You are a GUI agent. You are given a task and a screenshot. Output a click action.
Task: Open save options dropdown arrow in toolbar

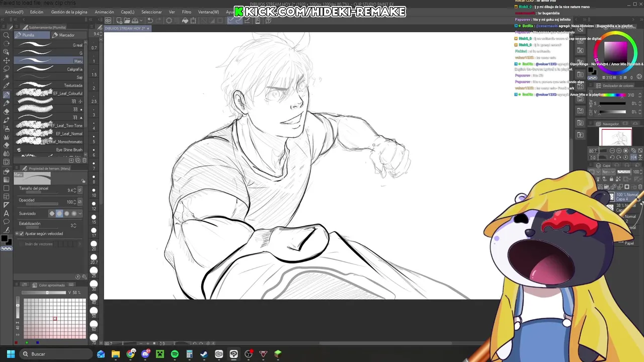pos(141,21)
